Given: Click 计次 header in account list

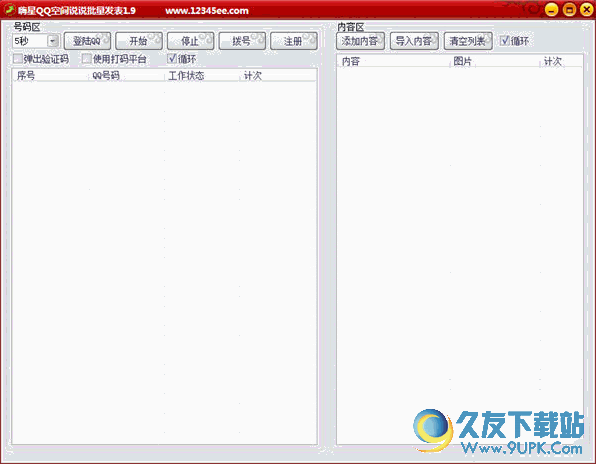Looking at the screenshot, I should (x=277, y=76).
